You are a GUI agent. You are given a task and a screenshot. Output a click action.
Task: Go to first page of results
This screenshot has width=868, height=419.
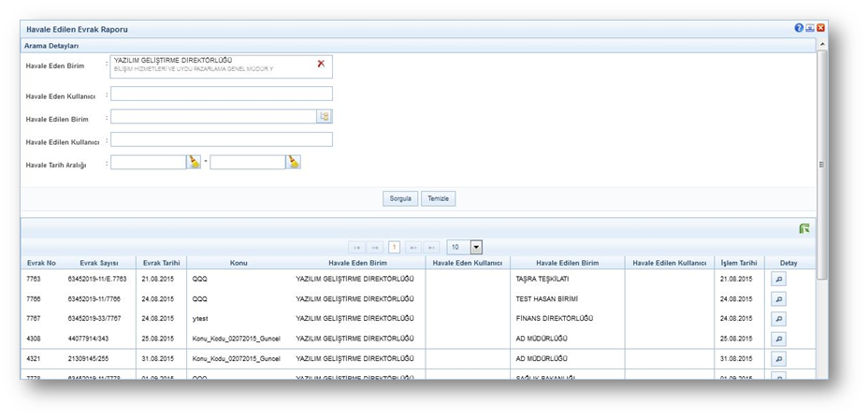click(x=356, y=248)
